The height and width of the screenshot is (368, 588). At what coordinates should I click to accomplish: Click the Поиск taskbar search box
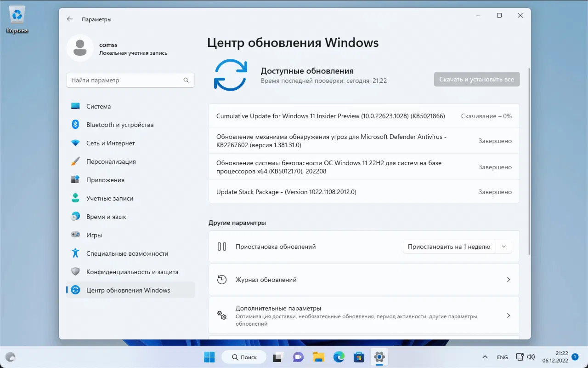pos(244,357)
